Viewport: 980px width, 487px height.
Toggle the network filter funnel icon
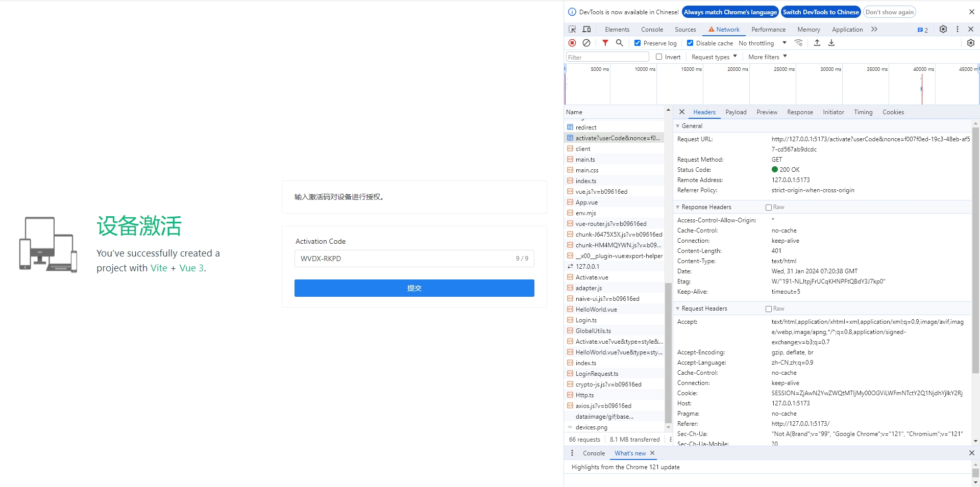[605, 43]
